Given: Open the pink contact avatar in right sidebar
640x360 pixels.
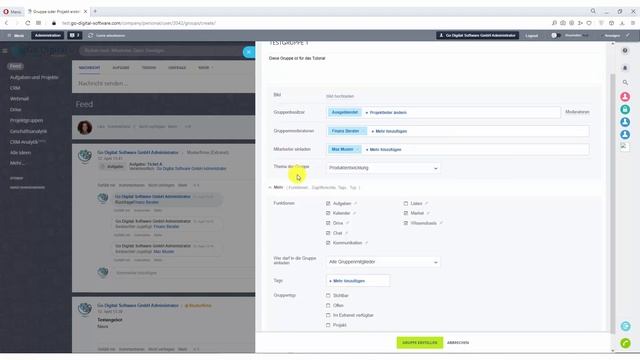Looking at the screenshot, I should pos(625,97).
